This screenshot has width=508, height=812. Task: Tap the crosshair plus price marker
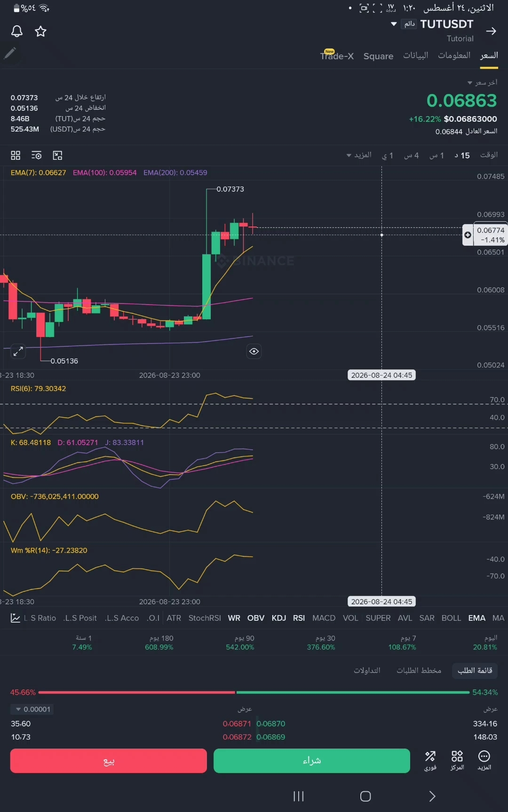tap(468, 235)
